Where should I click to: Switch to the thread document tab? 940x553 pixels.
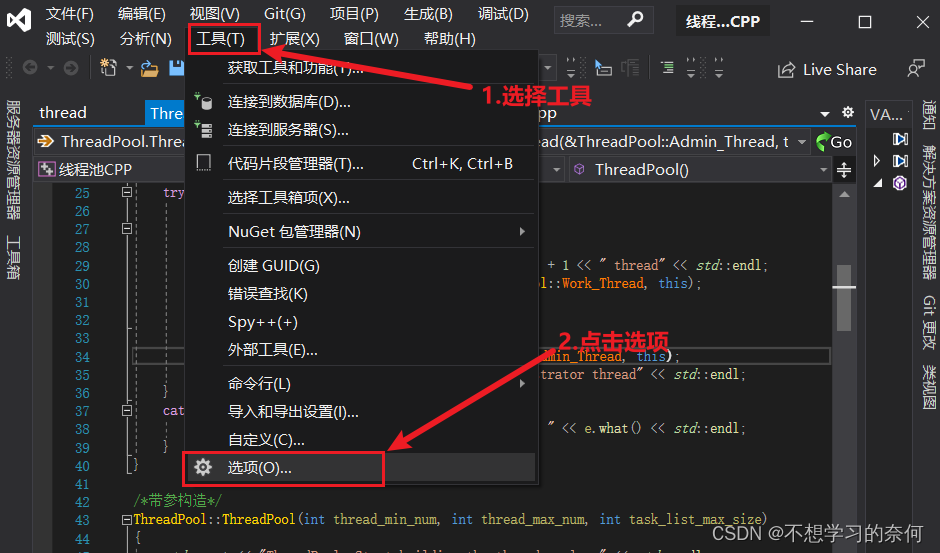tap(63, 113)
